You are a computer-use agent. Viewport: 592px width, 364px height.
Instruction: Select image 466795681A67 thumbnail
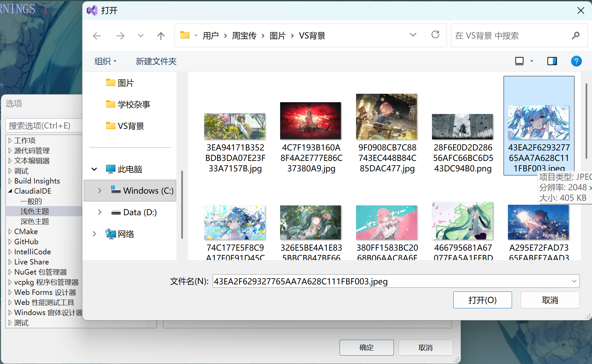coord(463,221)
